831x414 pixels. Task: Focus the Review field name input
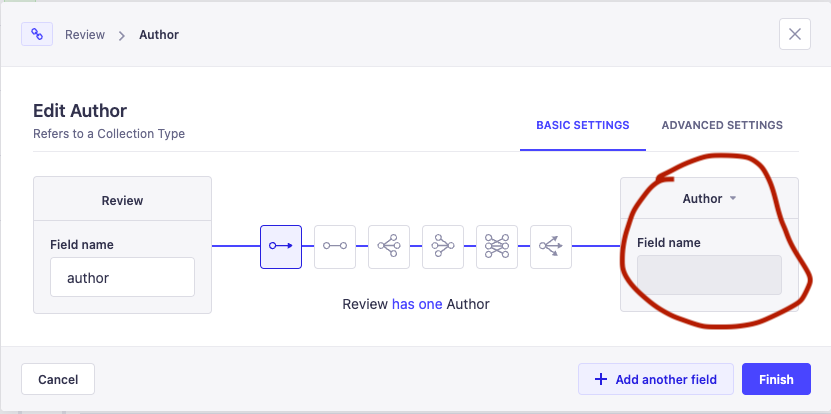pos(122,277)
